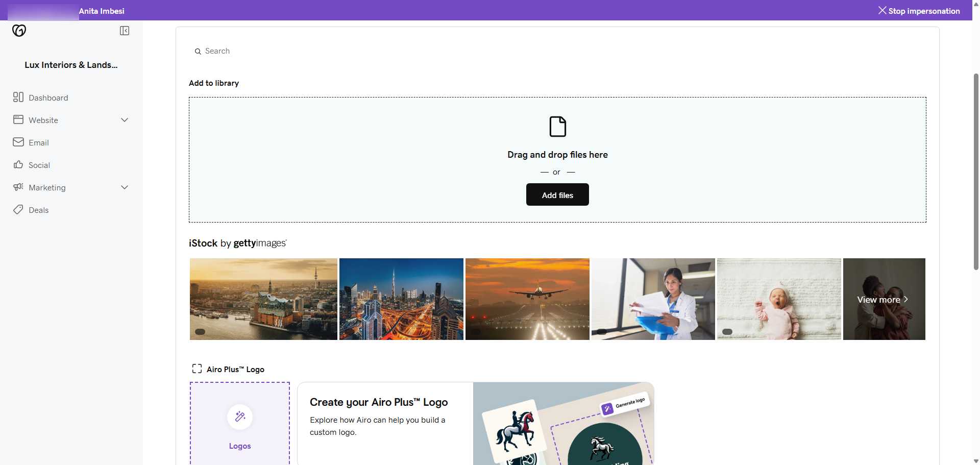This screenshot has width=980, height=465.
Task: Click the search magnifier icon
Action: coord(198,52)
